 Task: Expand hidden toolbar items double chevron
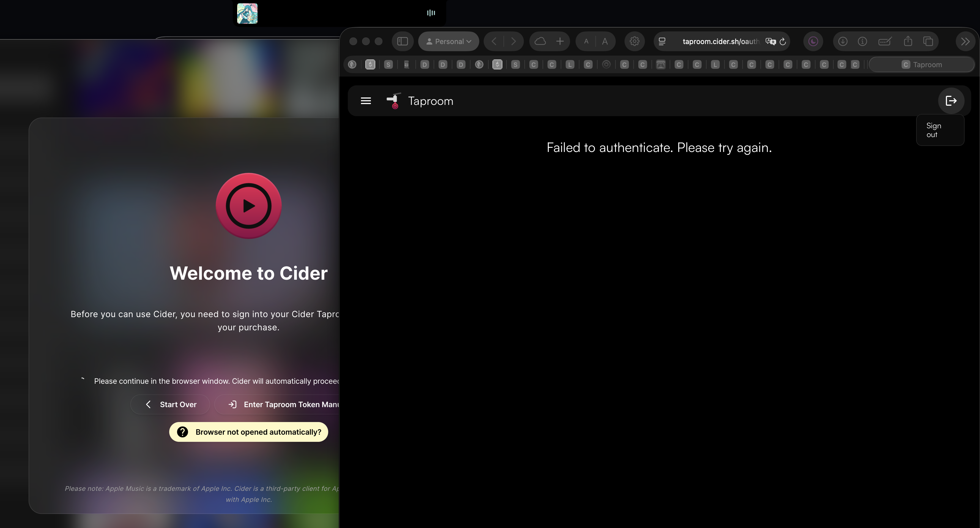pyautogui.click(x=965, y=42)
